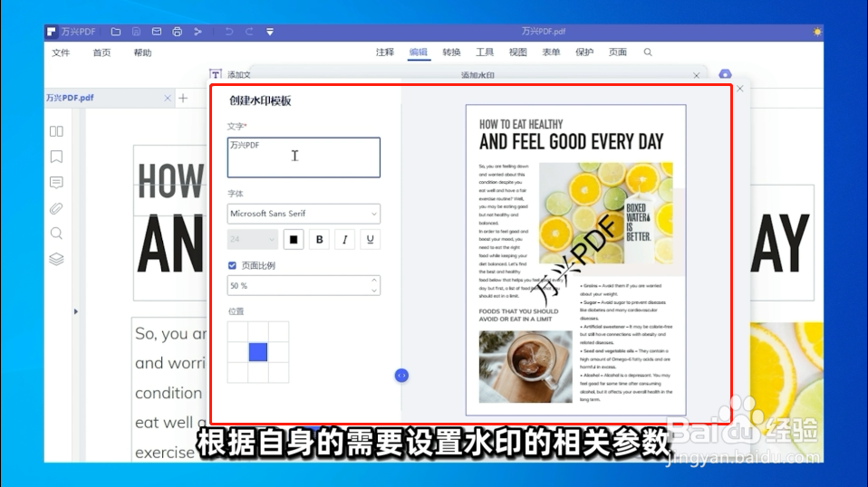868x487 pixels.
Task: Add a new tab with plus
Action: [x=183, y=99]
